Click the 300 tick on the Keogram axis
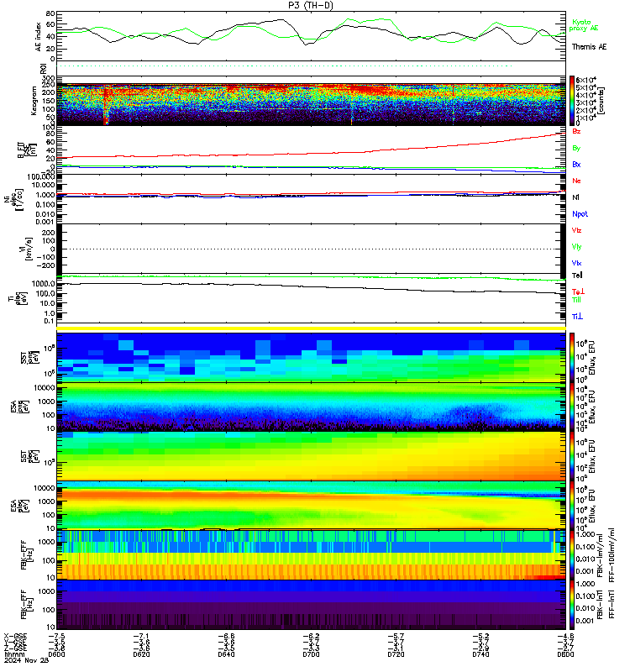The width and height of the screenshot is (630, 672). click(50, 78)
